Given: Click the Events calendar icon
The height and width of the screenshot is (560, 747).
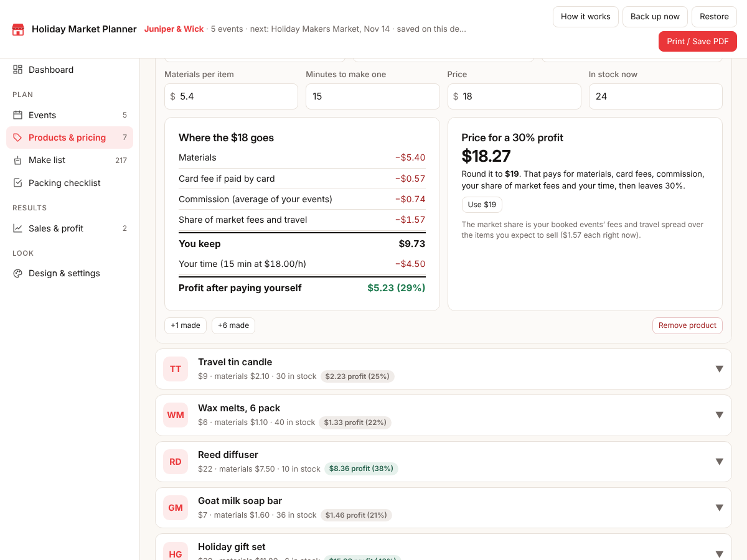Looking at the screenshot, I should click(x=17, y=115).
